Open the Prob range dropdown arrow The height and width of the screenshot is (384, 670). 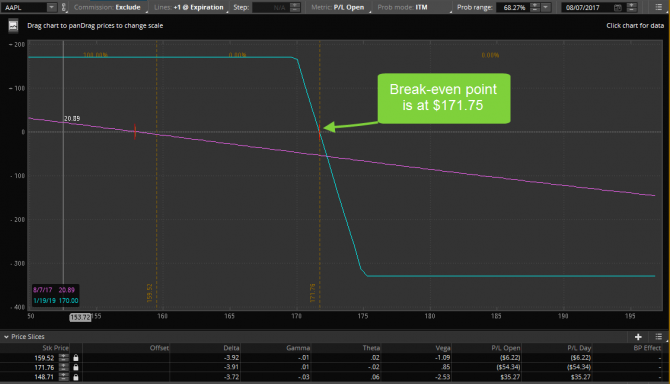(546, 7)
